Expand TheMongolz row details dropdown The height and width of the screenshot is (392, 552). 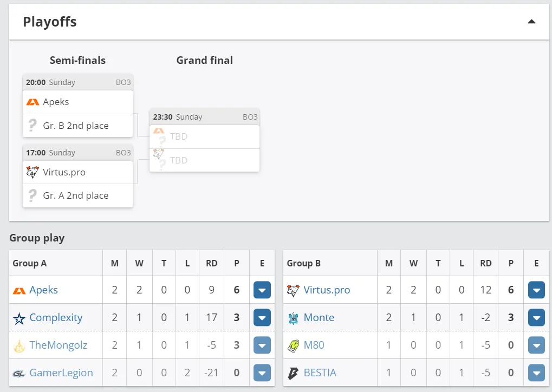(262, 345)
